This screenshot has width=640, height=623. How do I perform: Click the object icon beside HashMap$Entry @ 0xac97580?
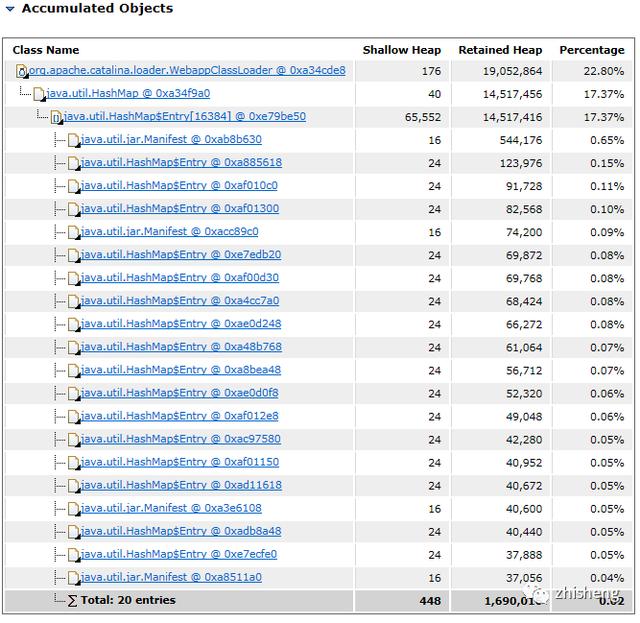[x=74, y=440]
